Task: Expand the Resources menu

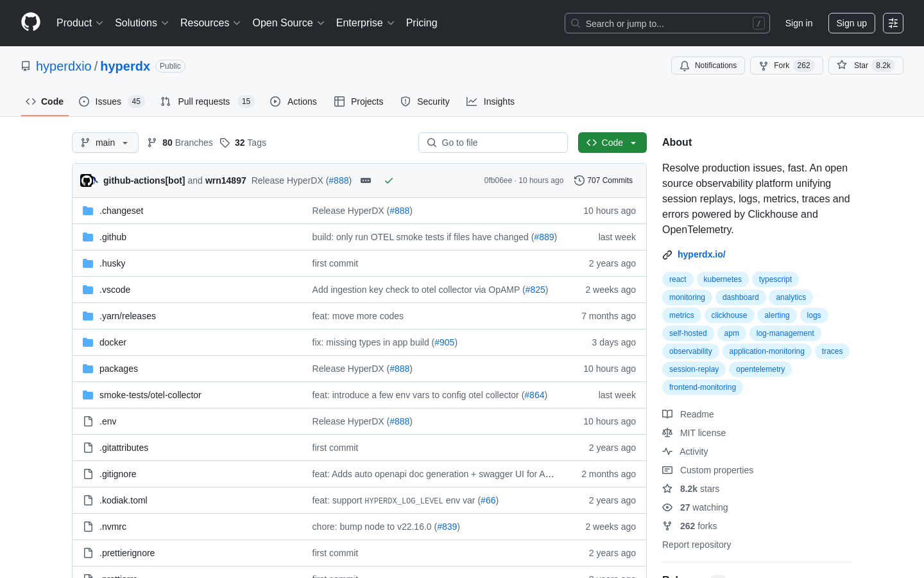Action: (x=210, y=23)
